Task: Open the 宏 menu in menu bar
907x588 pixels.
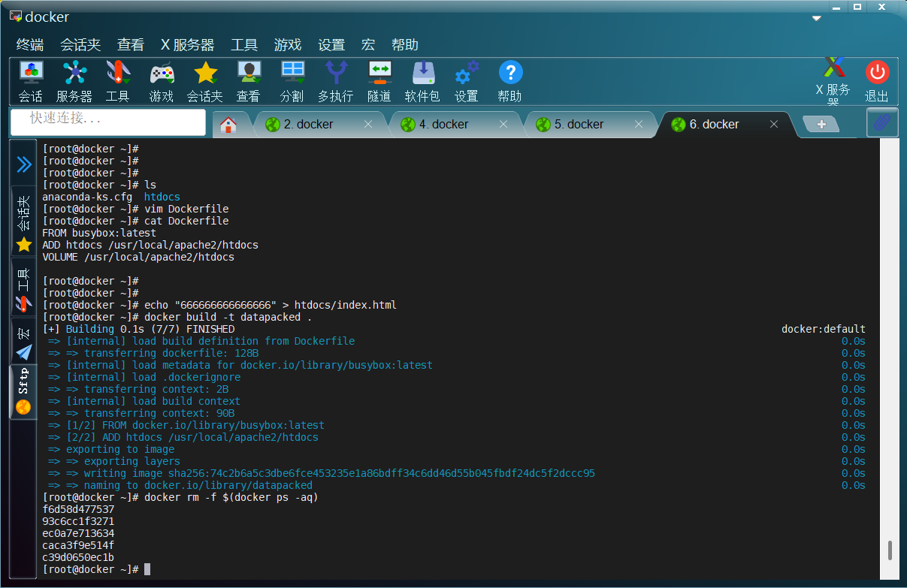Action: click(368, 45)
